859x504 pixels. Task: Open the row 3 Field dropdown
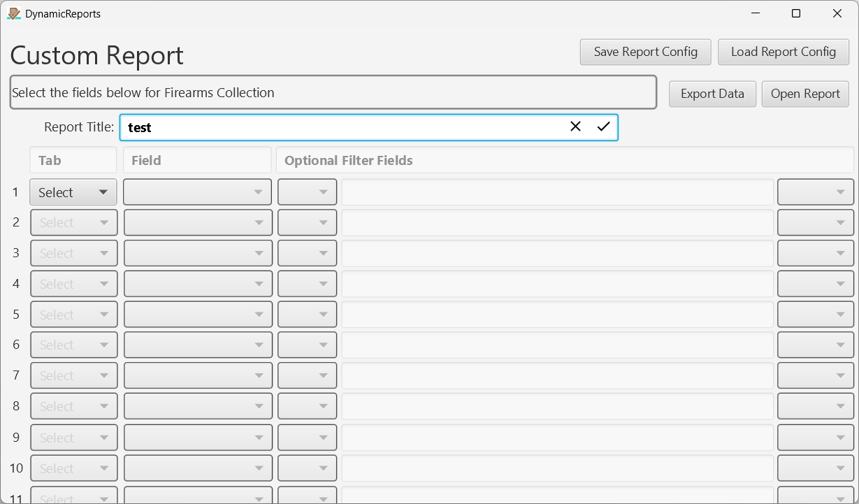pyautogui.click(x=197, y=253)
